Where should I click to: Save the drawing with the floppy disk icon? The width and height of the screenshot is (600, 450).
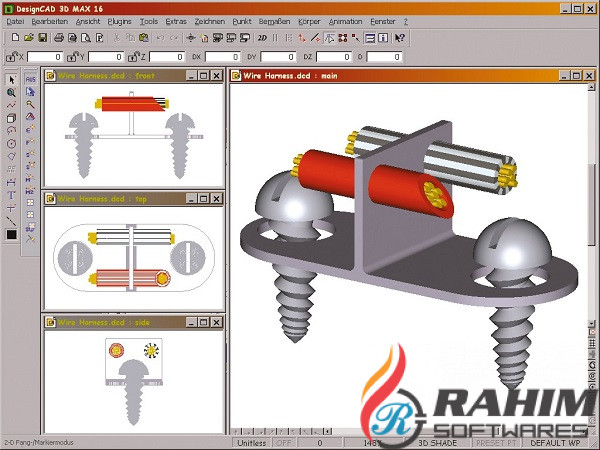(42, 38)
